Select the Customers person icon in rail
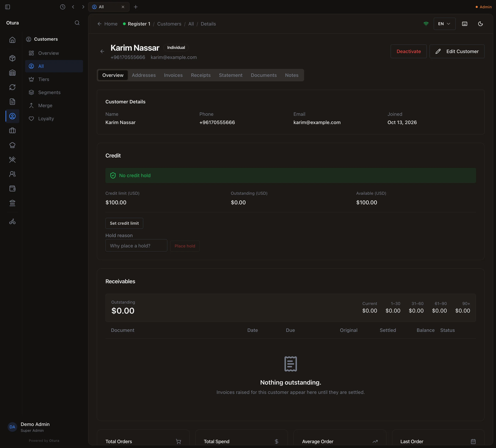496x448 pixels. click(12, 116)
